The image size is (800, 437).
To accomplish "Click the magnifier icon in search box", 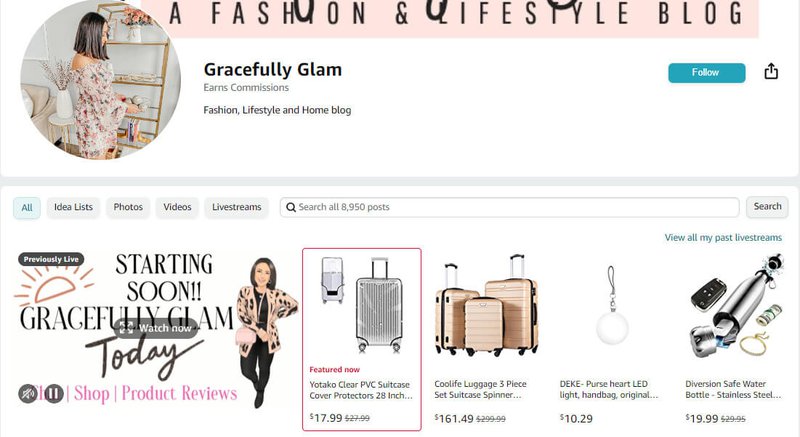I will [291, 207].
